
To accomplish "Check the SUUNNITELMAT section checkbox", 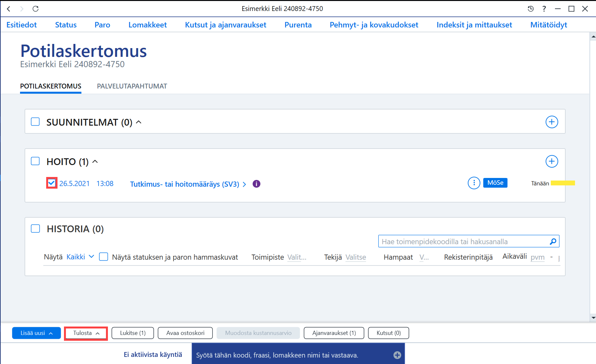I will [x=35, y=122].
